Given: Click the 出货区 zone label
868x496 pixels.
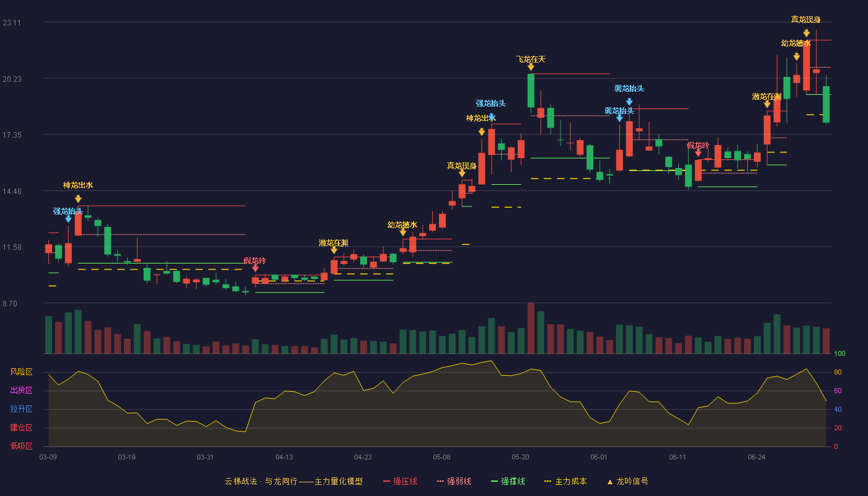Looking at the screenshot, I should tap(21, 391).
